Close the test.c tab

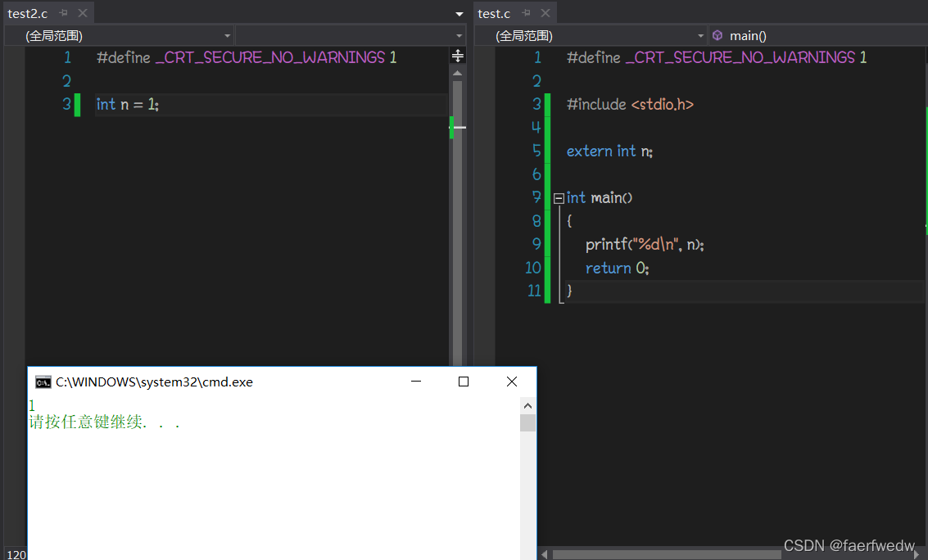(545, 13)
